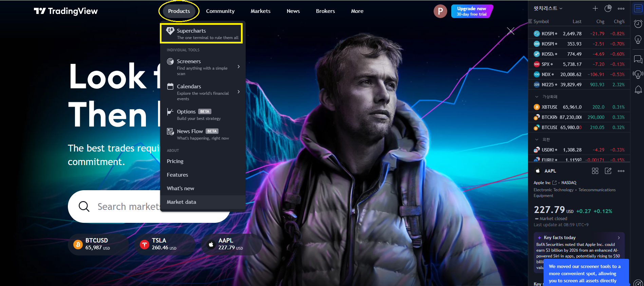
Task: Open Alerts alarm clock icon
Action: coord(638,24)
